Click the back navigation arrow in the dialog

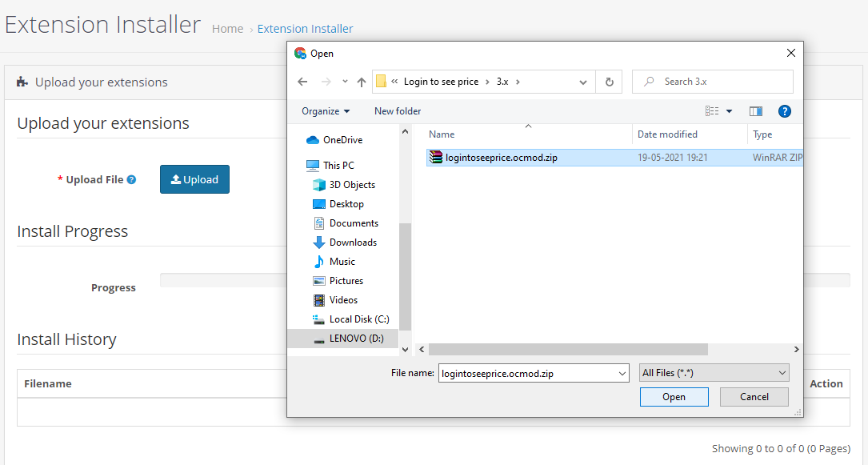(302, 82)
